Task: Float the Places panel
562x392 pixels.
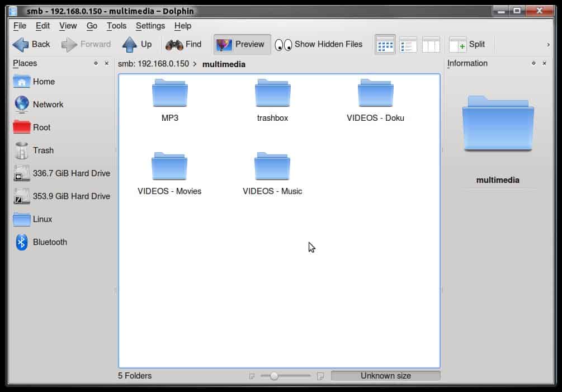Action: (x=96, y=63)
